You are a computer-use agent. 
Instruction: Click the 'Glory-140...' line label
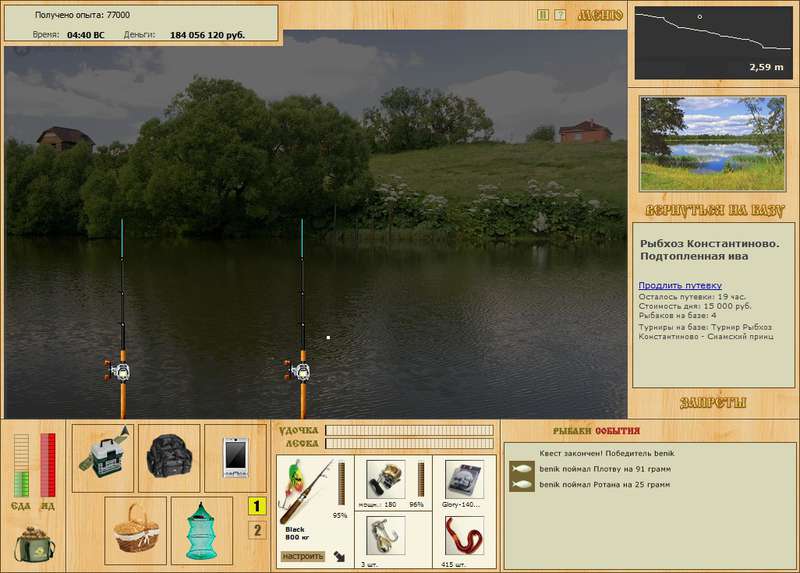point(461,505)
